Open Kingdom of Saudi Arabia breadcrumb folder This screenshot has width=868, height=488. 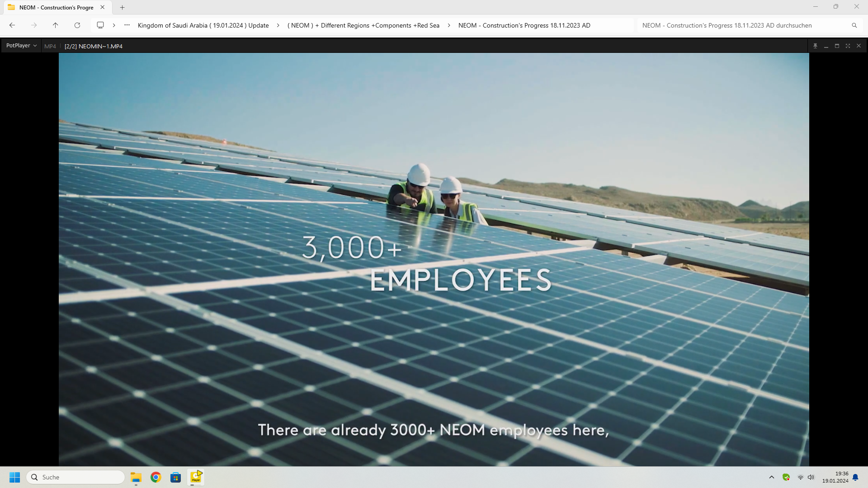[203, 25]
